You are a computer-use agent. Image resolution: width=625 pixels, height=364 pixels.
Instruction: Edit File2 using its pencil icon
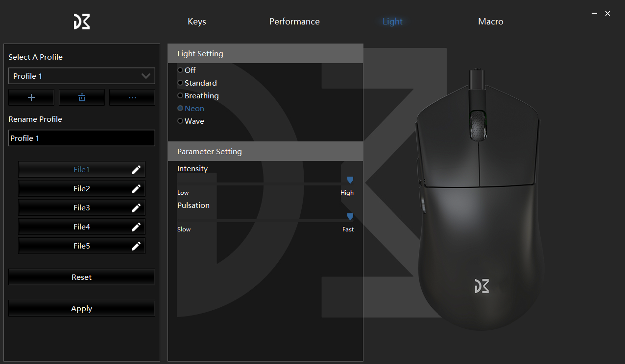136,189
